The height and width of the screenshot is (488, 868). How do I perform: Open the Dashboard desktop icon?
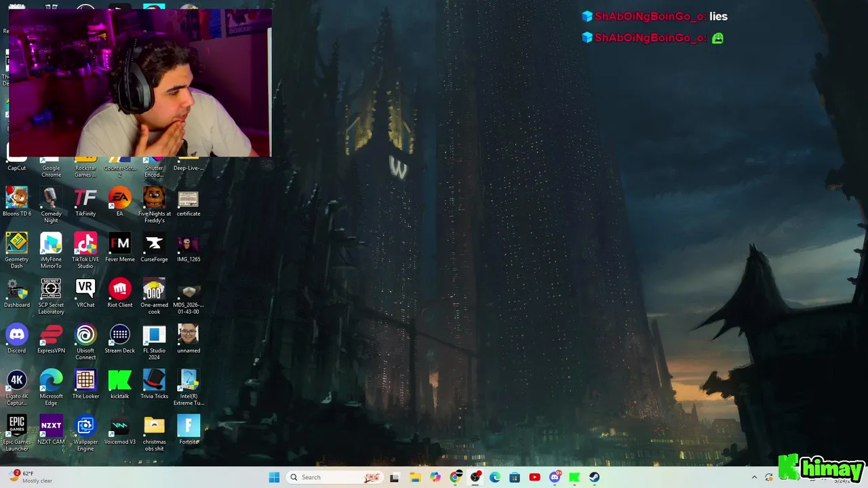click(17, 289)
